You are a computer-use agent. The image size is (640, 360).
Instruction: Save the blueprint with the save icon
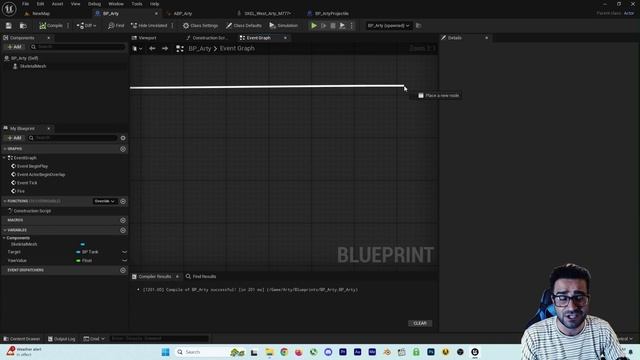tap(9, 26)
